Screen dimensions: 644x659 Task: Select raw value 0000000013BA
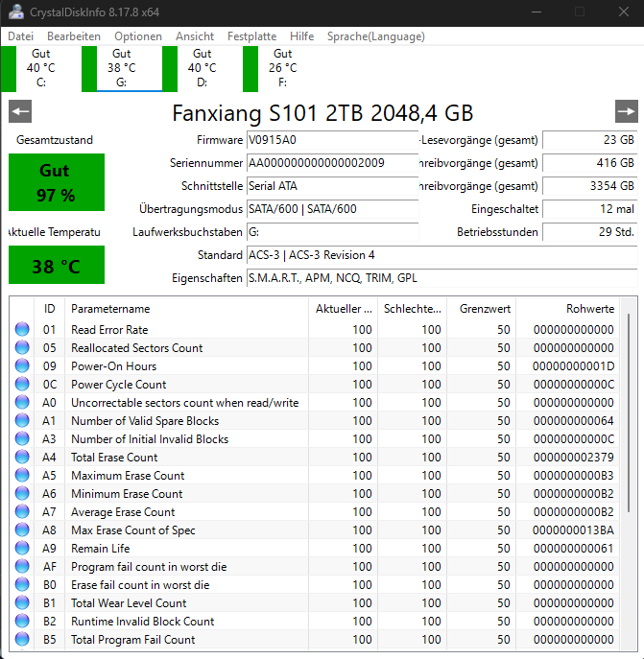[573, 530]
